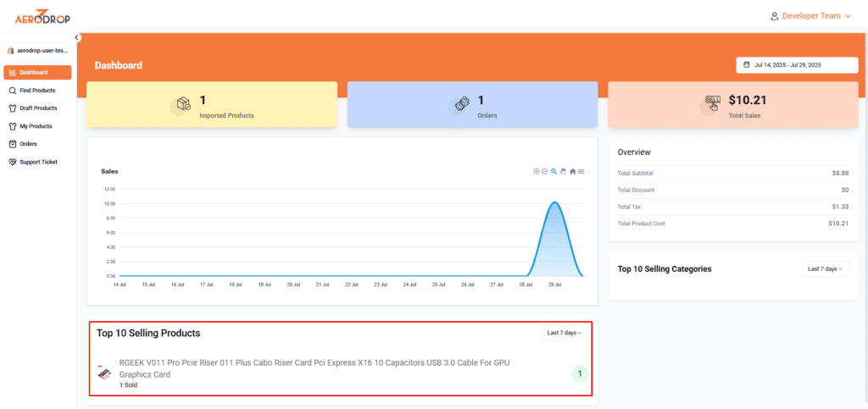The width and height of the screenshot is (868, 409).
Task: Expand Top 10 Selling Categories period dropdown
Action: (824, 268)
